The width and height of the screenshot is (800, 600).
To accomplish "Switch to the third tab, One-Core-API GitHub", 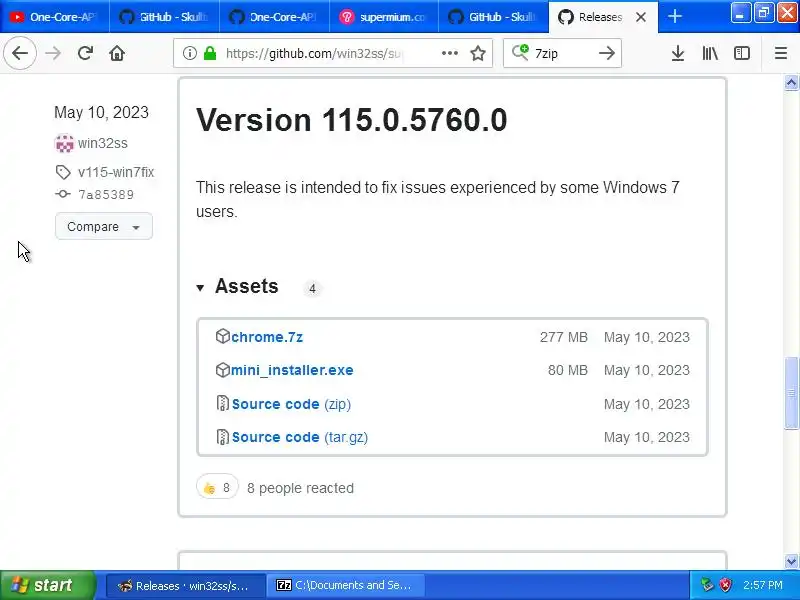I will coord(274,17).
